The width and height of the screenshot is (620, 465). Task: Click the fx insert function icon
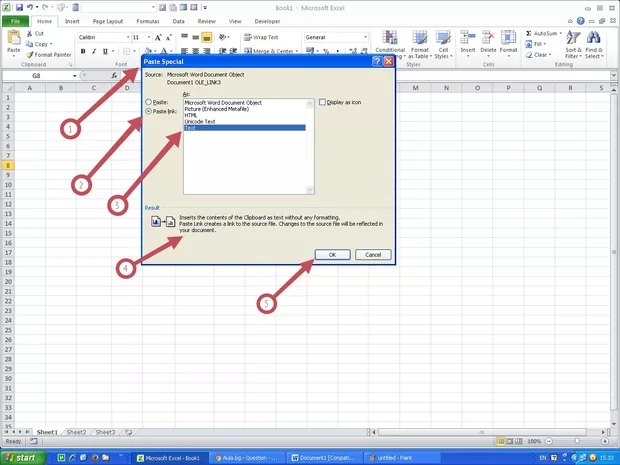point(114,75)
